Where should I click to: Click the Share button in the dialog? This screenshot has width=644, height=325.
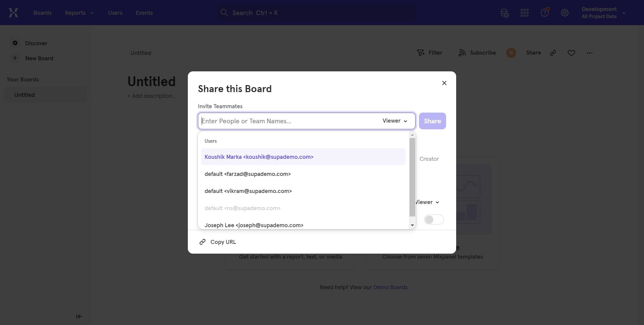(432, 121)
